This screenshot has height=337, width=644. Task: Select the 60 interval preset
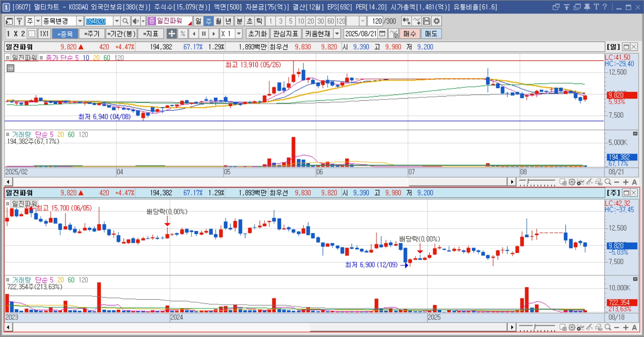tap(331, 21)
